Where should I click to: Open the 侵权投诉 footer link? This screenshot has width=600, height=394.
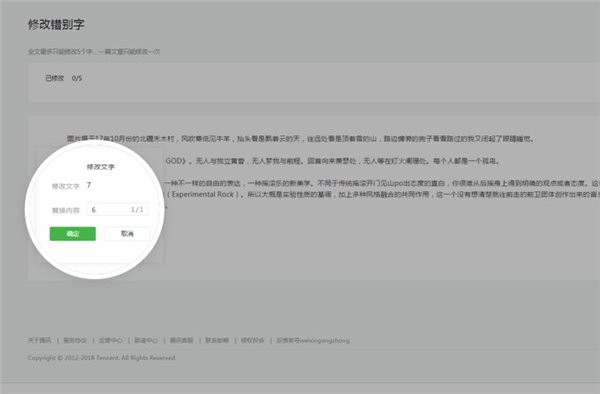pyautogui.click(x=253, y=340)
